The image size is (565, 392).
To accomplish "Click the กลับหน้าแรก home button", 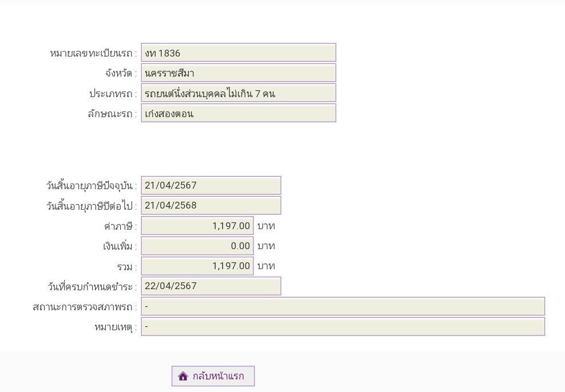I will [x=213, y=376].
